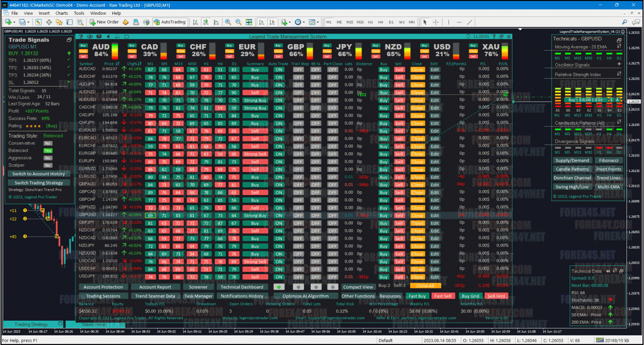Open the Insert menu
The width and height of the screenshot is (644, 345).
(x=44, y=13)
